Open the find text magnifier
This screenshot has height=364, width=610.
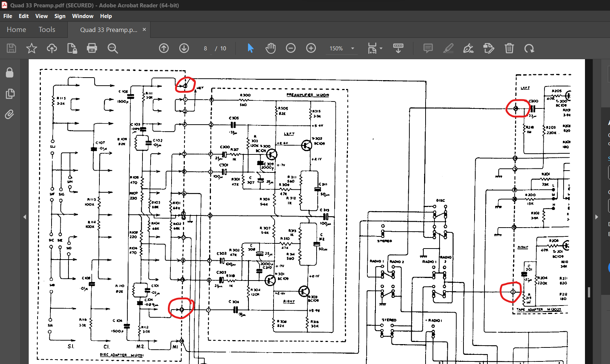(x=113, y=48)
